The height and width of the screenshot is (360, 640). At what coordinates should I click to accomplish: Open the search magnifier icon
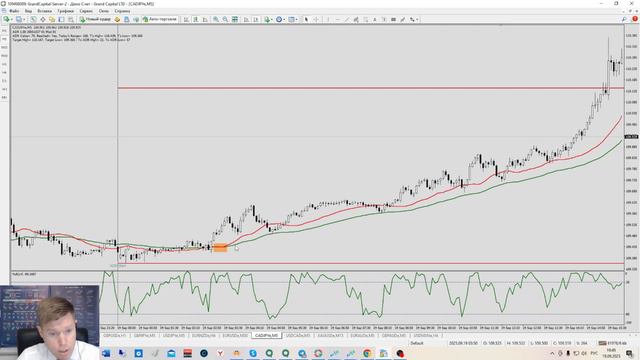click(x=624, y=19)
